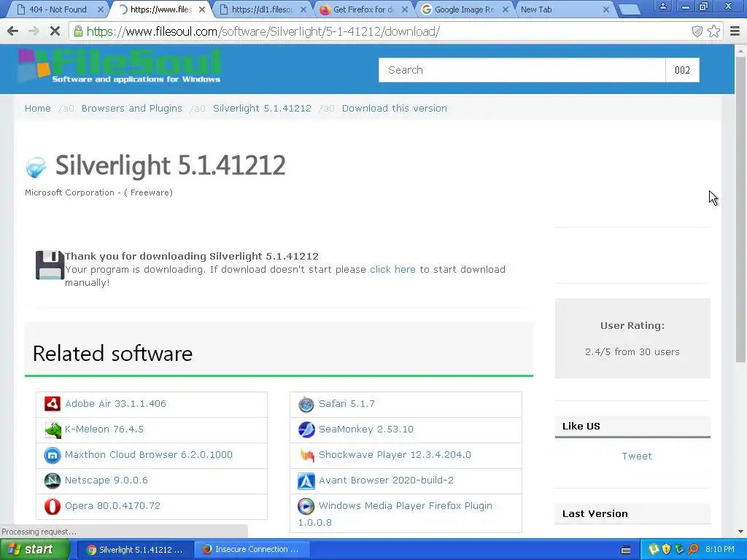Open a new tab with the new-tab button
Viewport: 747px width, 560px height.
pos(629,9)
